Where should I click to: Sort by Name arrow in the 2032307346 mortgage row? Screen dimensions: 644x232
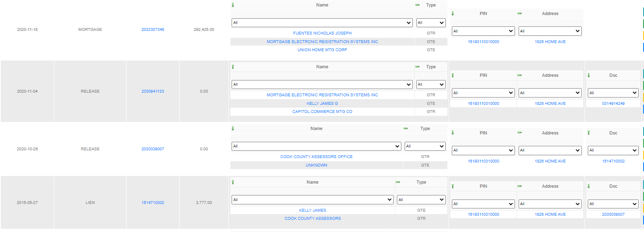(x=233, y=5)
